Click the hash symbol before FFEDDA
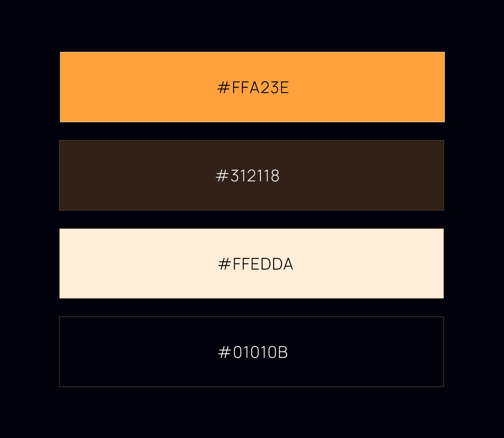Screen dimensions: 504x438 (224, 264)
